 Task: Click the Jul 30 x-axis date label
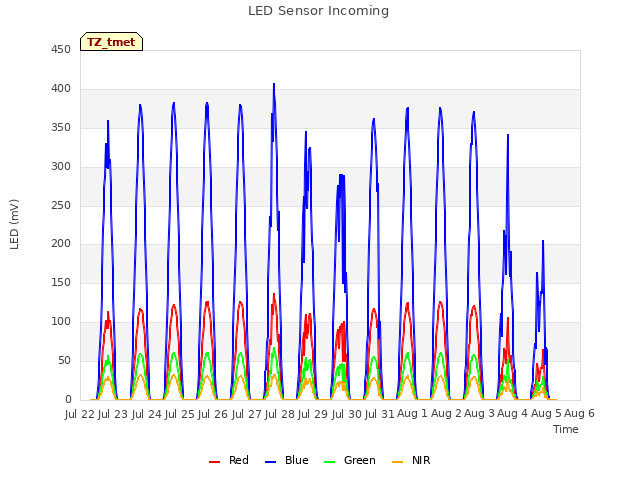347,414
